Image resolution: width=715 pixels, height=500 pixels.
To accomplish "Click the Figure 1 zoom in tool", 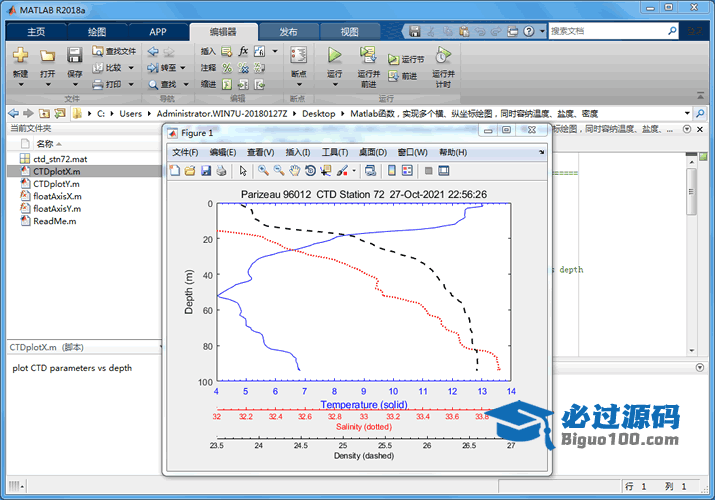I will [x=263, y=170].
